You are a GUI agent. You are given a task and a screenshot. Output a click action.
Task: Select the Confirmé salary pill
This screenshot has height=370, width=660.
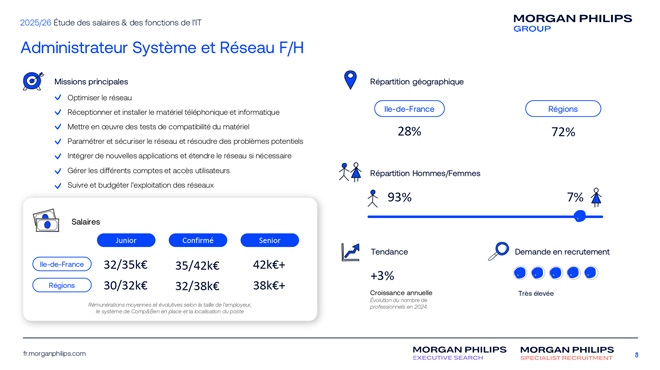tap(198, 240)
